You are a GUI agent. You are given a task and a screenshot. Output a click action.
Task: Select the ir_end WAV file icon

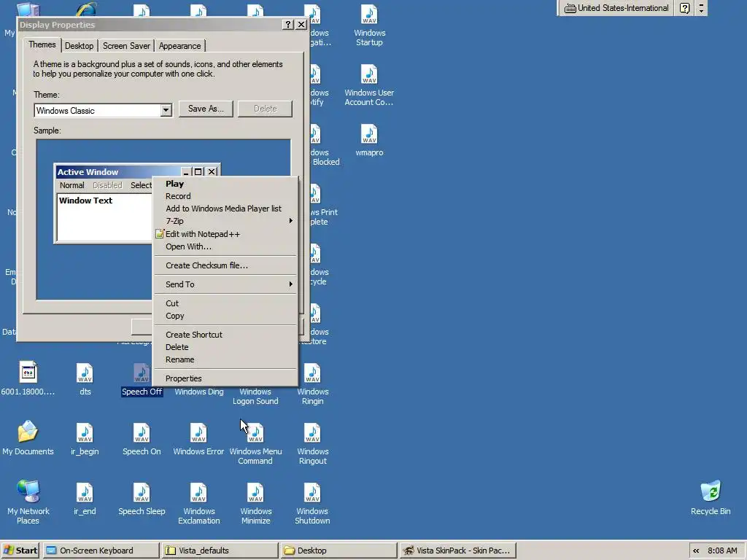[x=85, y=493]
